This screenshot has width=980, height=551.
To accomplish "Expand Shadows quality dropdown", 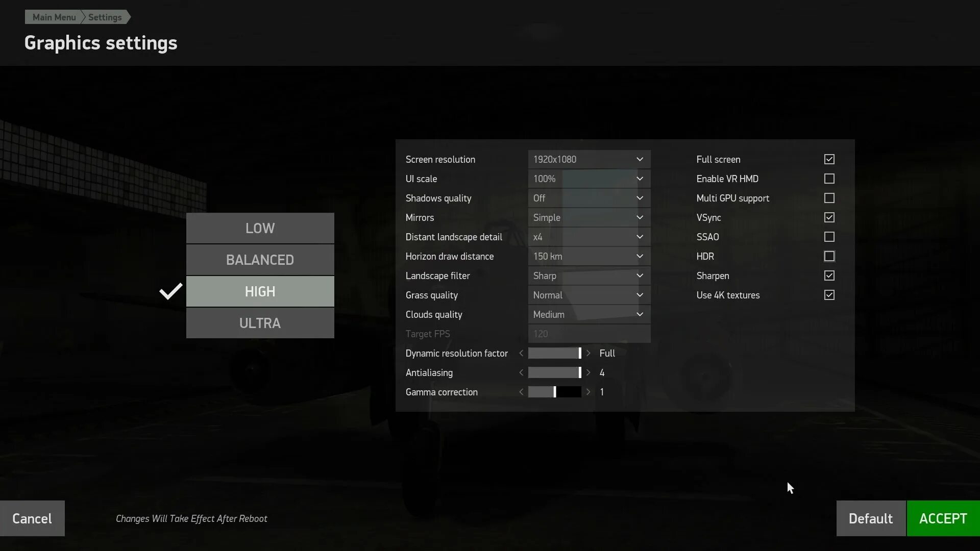I will coord(589,198).
